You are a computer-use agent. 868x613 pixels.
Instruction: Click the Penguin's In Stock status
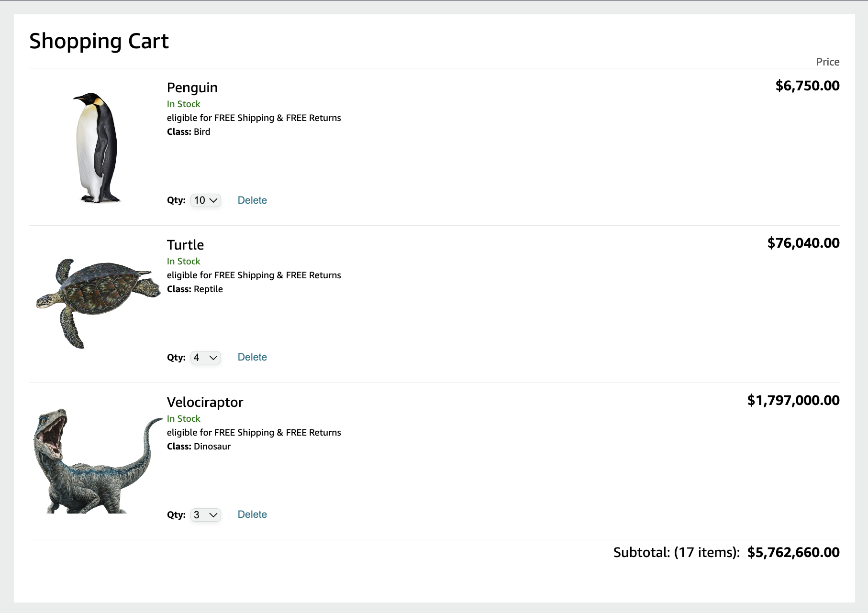[x=183, y=104]
